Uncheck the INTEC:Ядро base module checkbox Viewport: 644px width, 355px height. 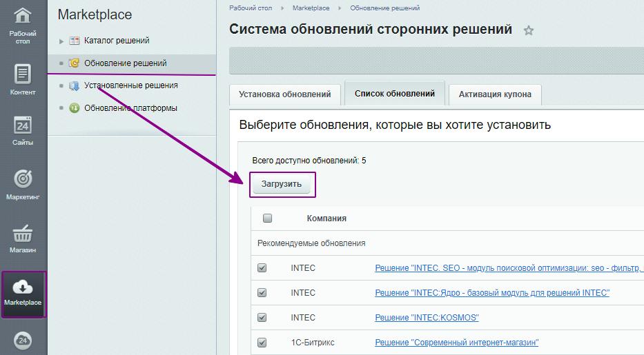[x=262, y=293]
